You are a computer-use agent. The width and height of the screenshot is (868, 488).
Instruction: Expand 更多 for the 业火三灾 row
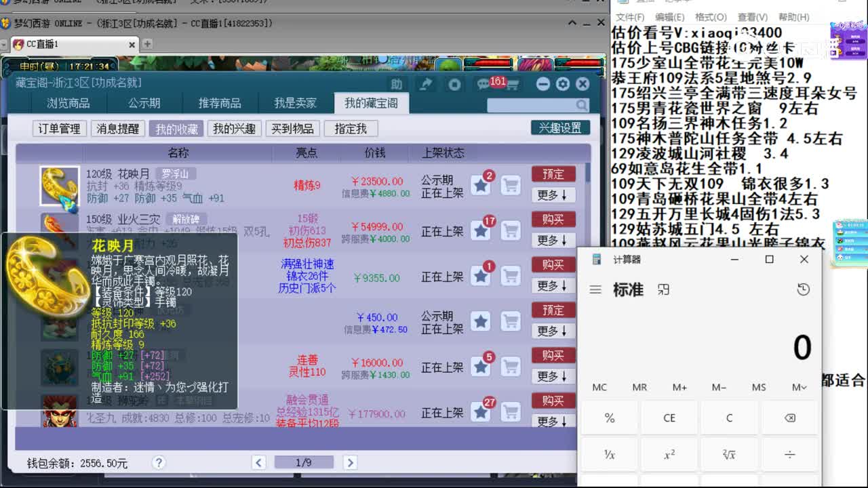553,241
